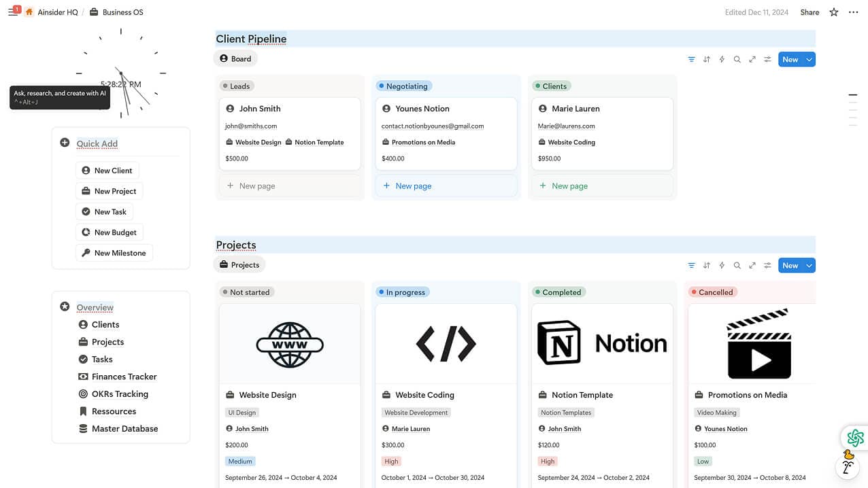Open Finances Tracker in the Overview panel

[124, 376]
